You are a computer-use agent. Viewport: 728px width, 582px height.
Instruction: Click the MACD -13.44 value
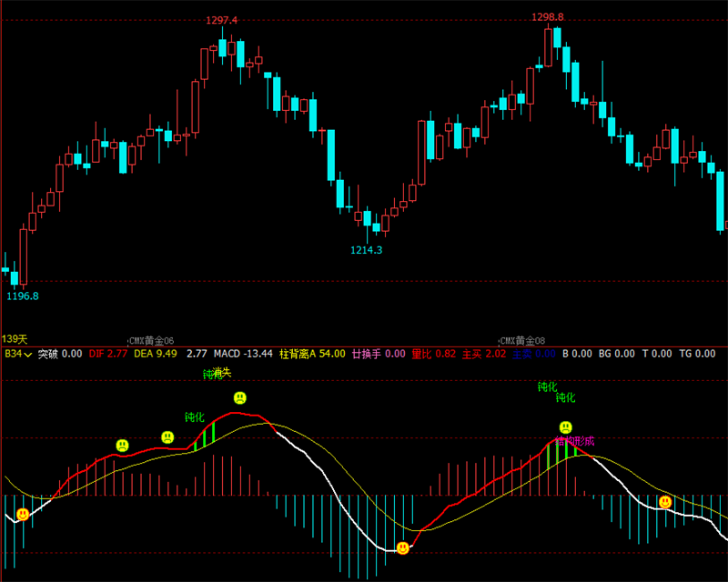[x=243, y=354]
